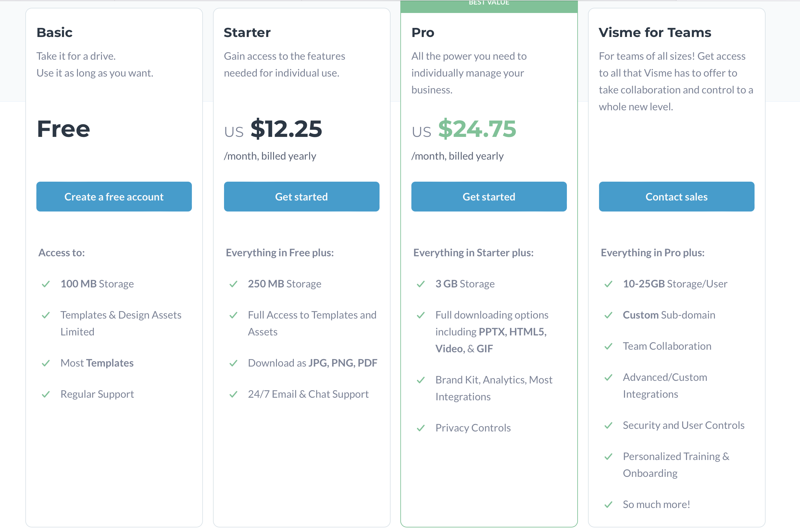Click the checkmark beside Custom Sub-domain

click(608, 315)
